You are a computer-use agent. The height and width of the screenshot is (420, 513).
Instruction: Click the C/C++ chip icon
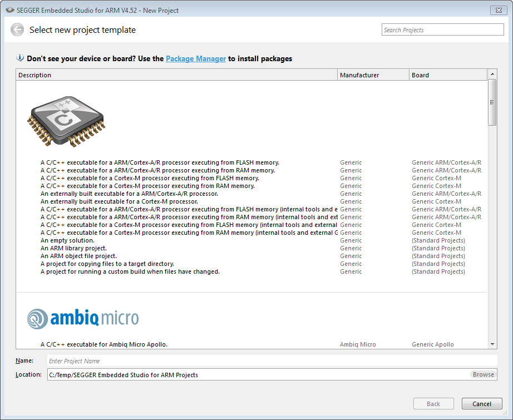coord(66,121)
